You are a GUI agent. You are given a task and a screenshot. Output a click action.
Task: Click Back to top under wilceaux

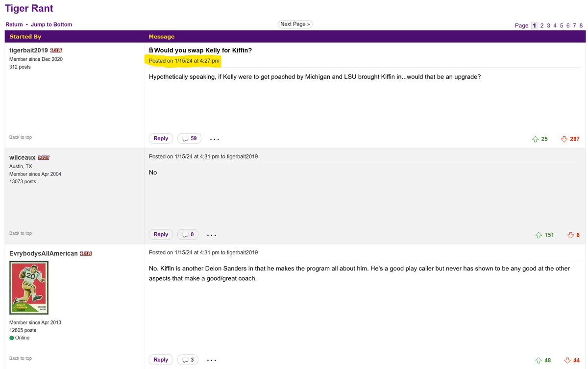coord(21,233)
